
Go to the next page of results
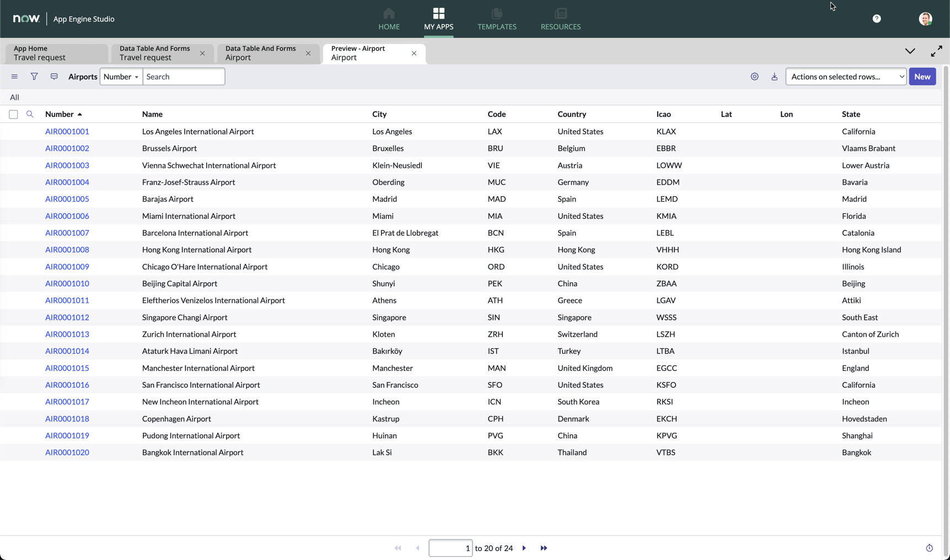(x=524, y=548)
